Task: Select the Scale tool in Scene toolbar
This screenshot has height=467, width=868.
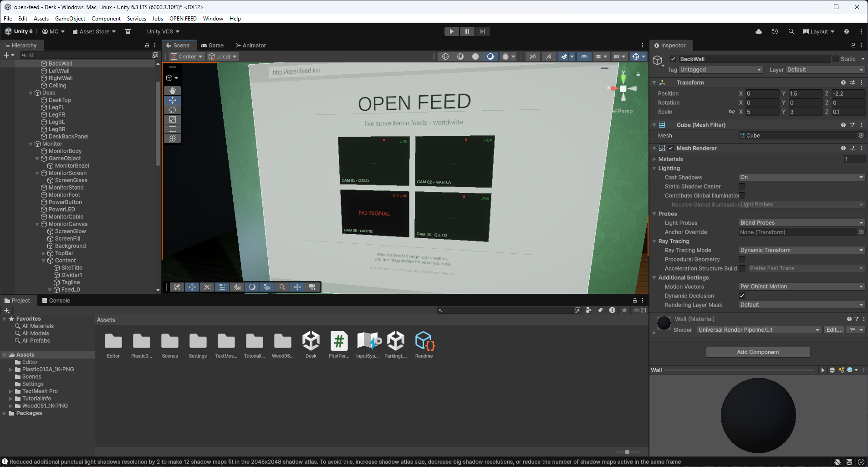Action: pyautogui.click(x=173, y=119)
